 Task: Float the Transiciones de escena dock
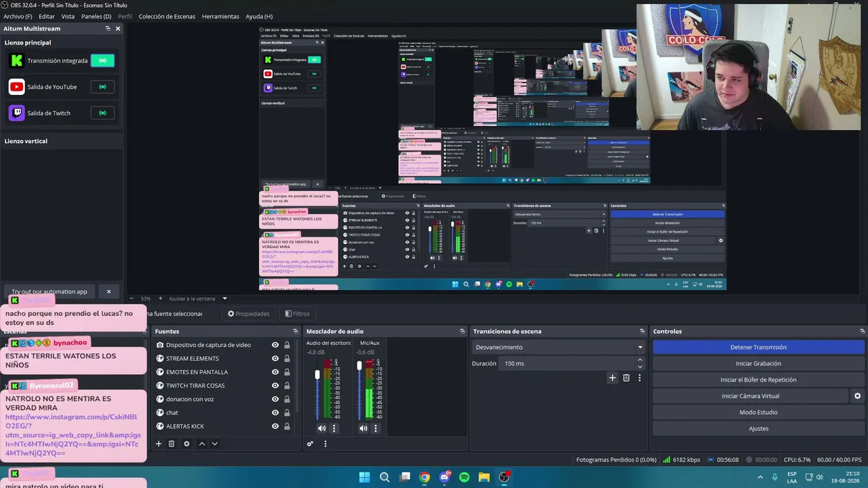click(x=642, y=331)
